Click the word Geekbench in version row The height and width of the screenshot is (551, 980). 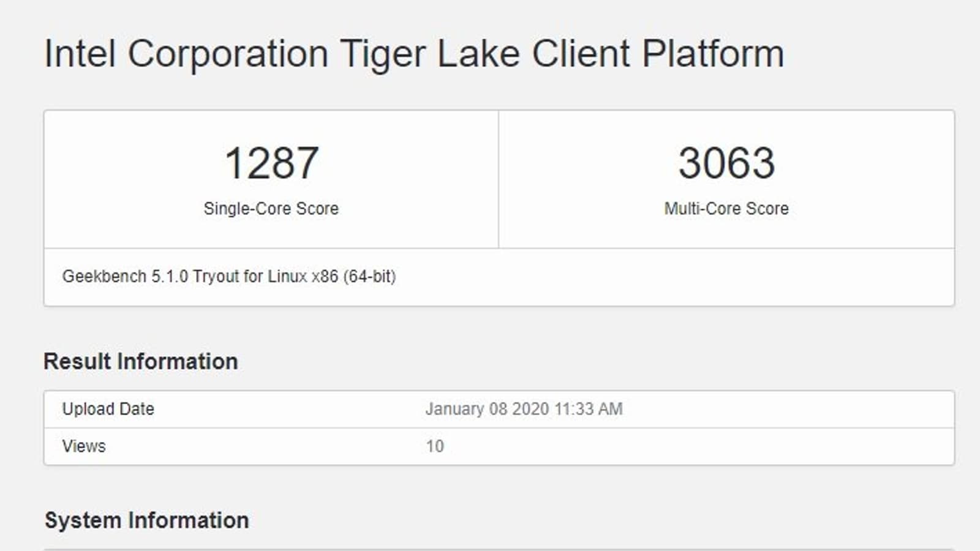pos(104,277)
